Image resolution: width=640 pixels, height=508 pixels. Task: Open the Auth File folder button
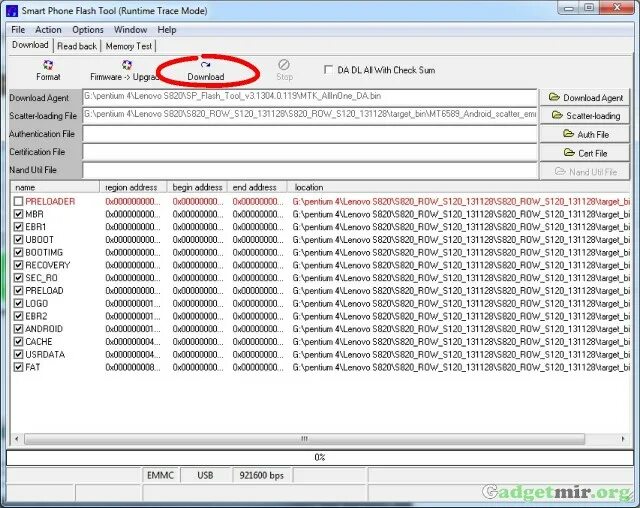pos(585,134)
